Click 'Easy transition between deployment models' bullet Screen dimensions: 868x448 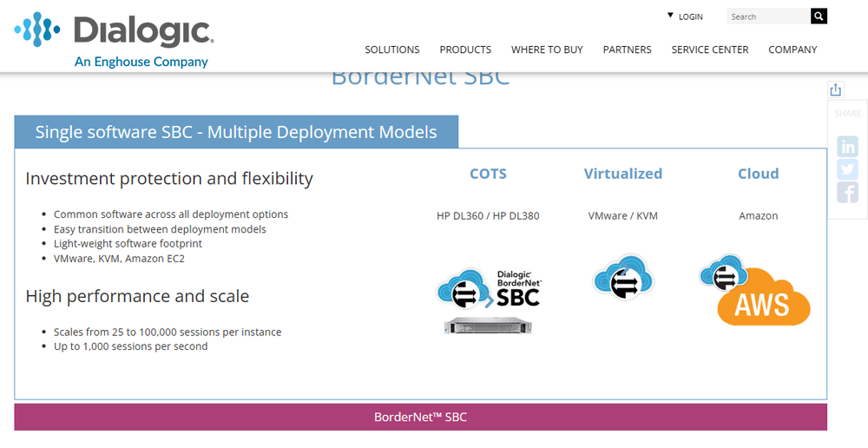[160, 229]
